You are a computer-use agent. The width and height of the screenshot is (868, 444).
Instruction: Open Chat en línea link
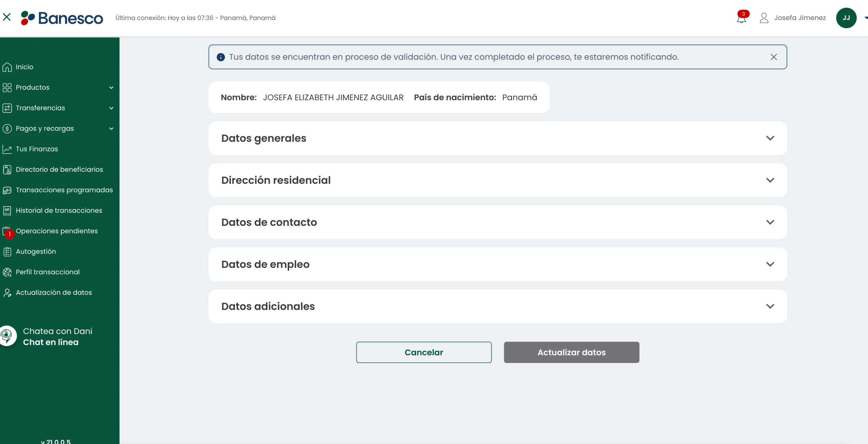pos(51,342)
